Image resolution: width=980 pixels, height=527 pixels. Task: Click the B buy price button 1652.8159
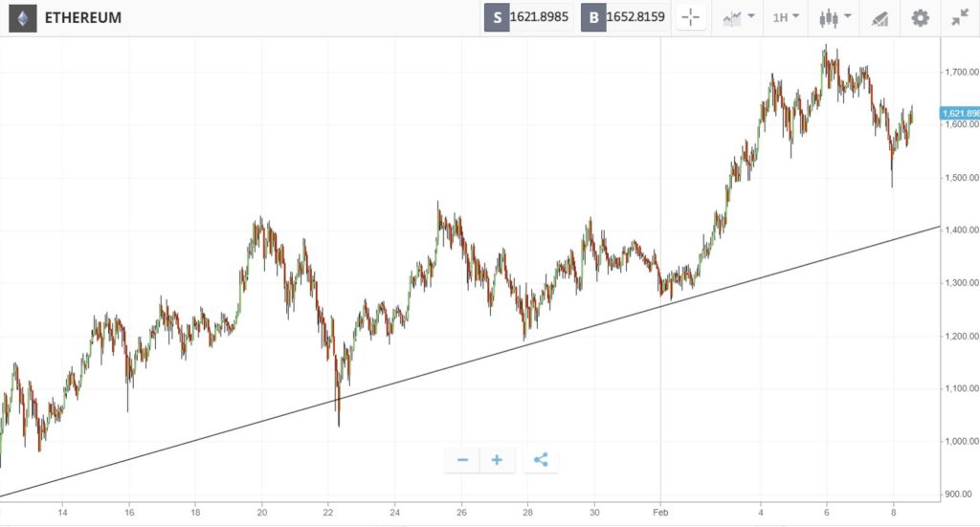[624, 17]
